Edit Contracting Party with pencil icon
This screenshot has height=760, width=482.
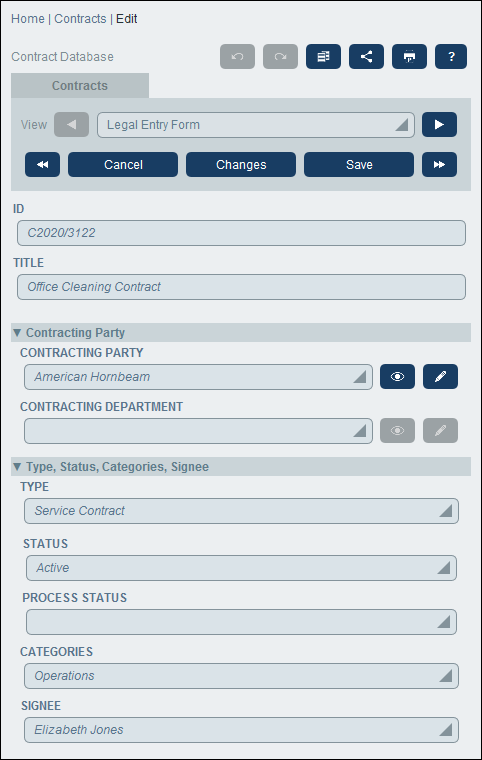[x=440, y=377]
